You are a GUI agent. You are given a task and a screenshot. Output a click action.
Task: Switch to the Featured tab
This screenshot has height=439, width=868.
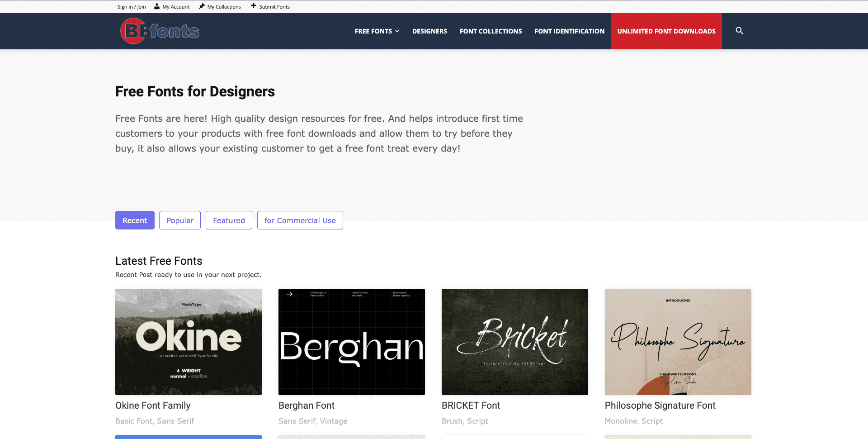(x=229, y=220)
